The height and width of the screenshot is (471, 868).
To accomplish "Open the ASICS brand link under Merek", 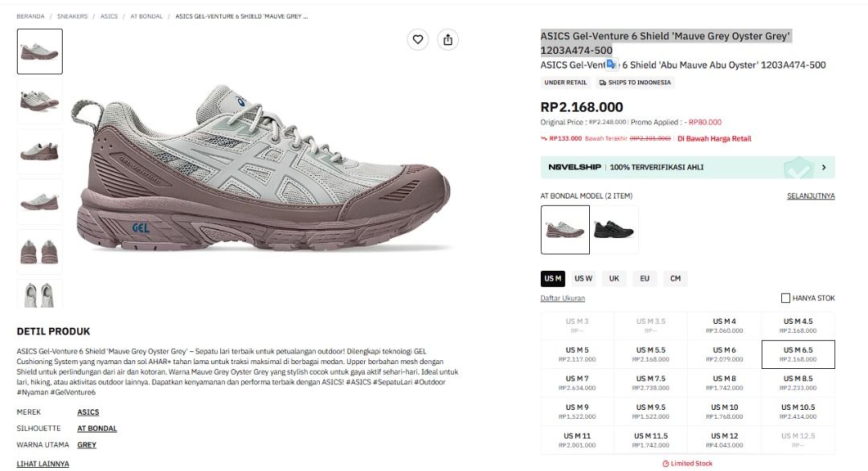I will coord(88,412).
